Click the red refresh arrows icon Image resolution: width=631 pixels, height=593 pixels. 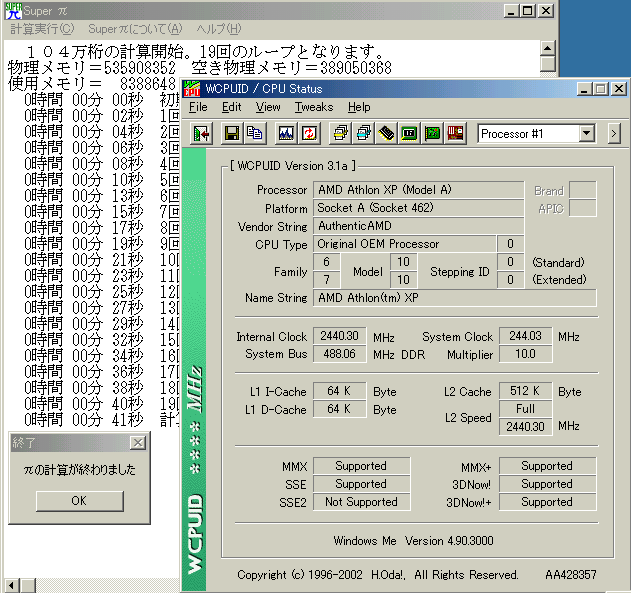click(309, 133)
